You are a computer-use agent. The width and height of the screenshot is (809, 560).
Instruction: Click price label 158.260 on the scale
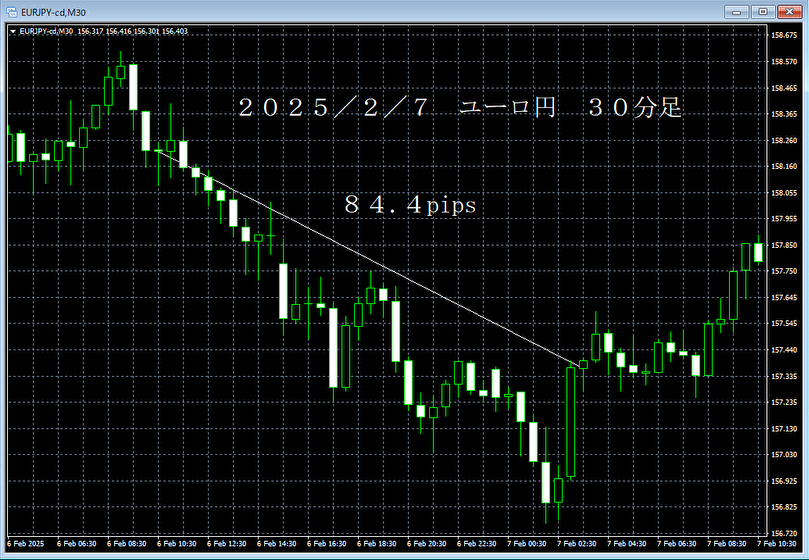(784, 140)
